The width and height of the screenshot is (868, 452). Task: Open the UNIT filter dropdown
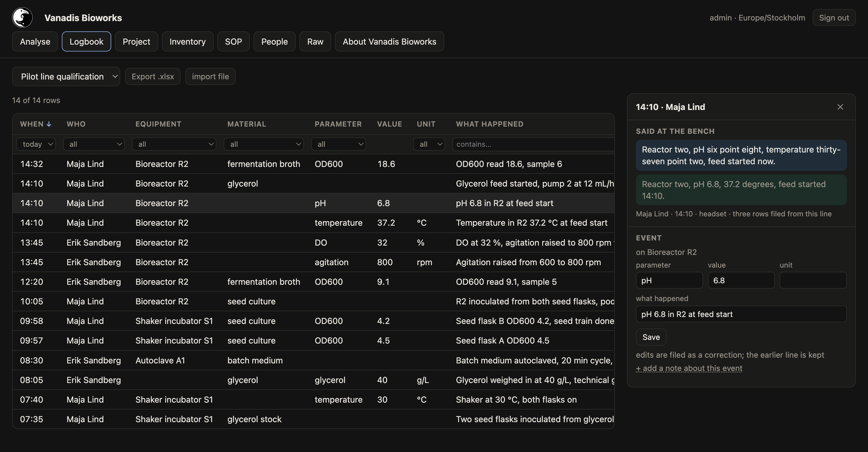point(429,144)
